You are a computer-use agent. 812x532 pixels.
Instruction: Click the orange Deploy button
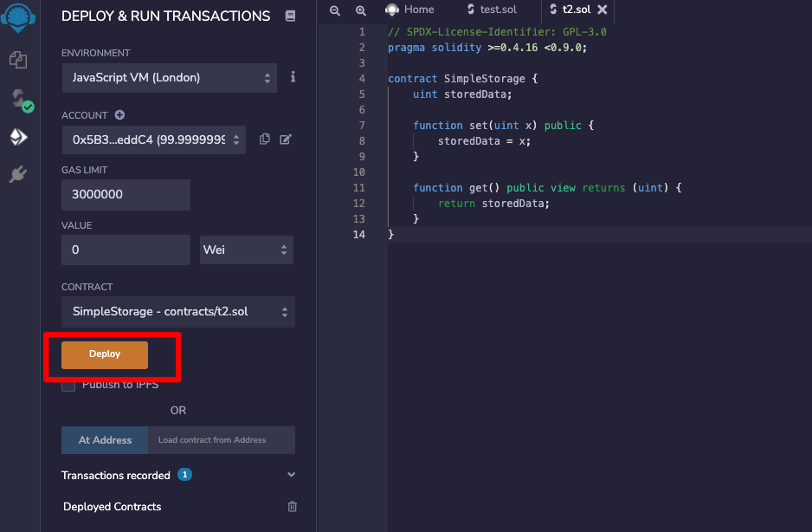pos(105,354)
